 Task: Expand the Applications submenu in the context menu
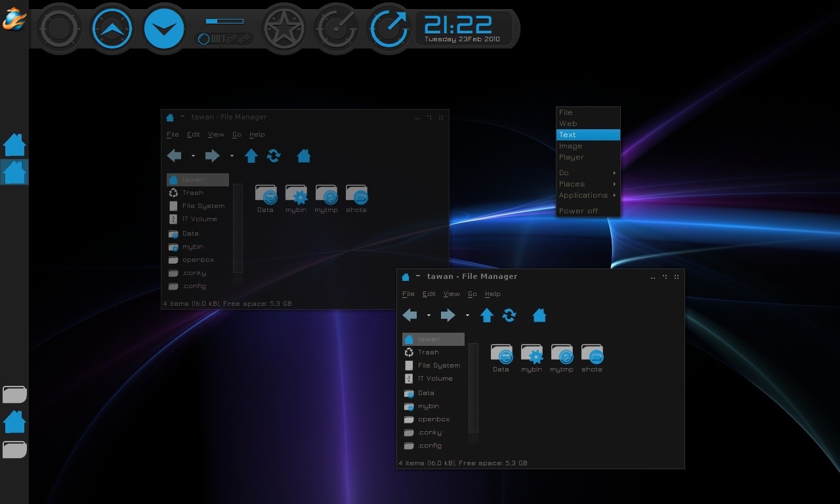pos(588,195)
